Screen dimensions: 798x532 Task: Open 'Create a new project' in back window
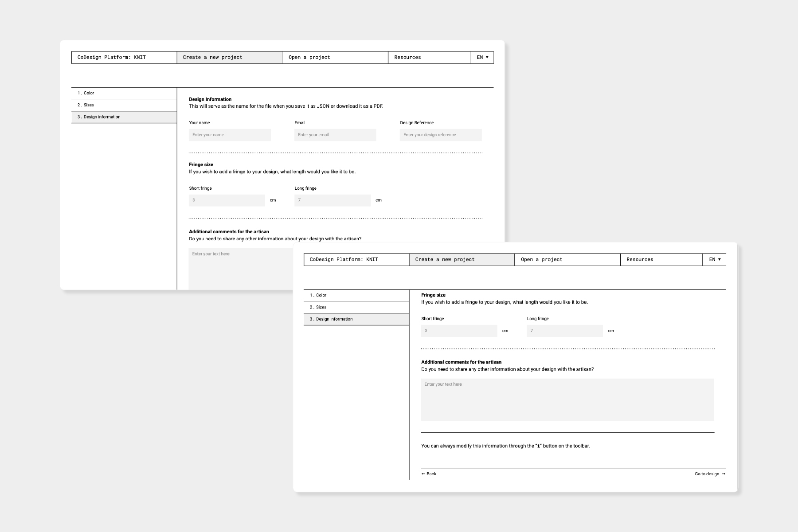click(229, 58)
